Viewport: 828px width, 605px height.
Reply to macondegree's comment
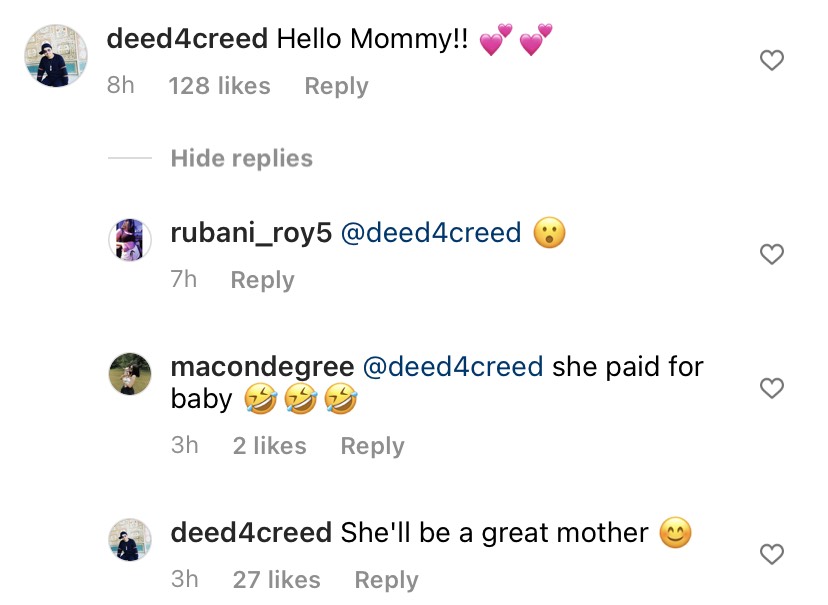(372, 446)
